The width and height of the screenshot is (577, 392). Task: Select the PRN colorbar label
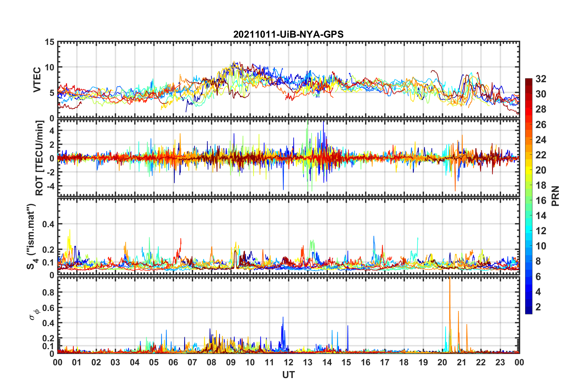555,196
